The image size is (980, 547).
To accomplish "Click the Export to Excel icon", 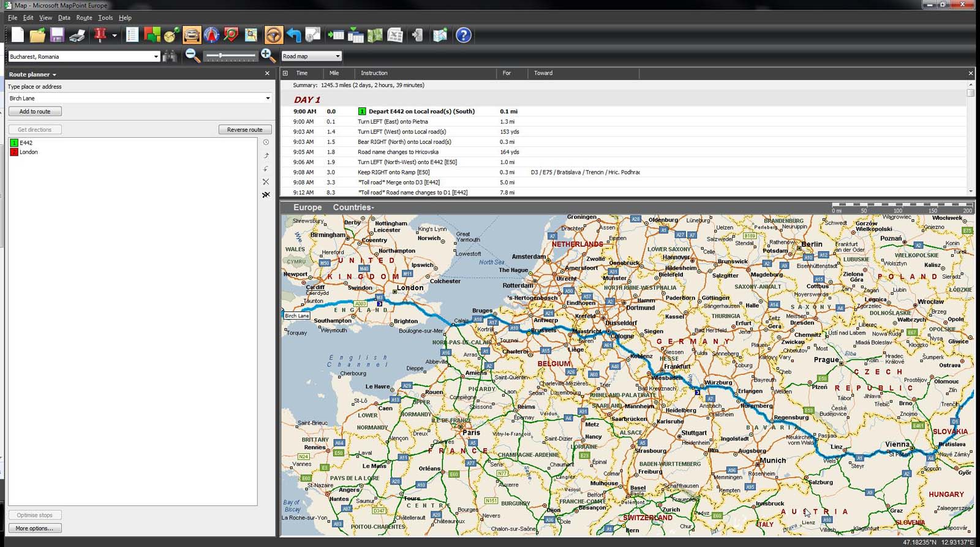I will (x=395, y=35).
